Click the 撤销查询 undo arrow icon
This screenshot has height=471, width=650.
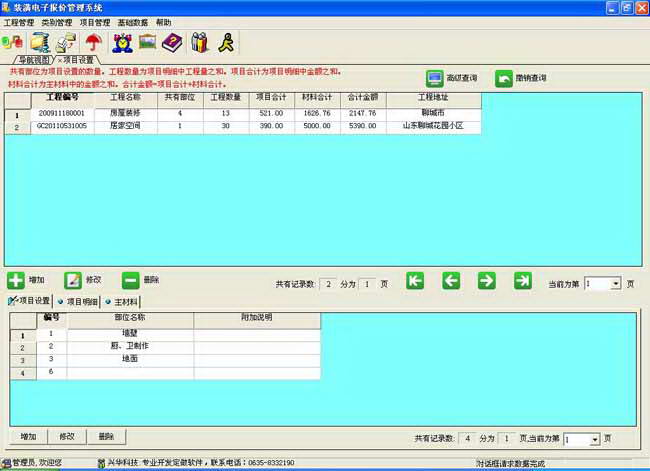[504, 78]
